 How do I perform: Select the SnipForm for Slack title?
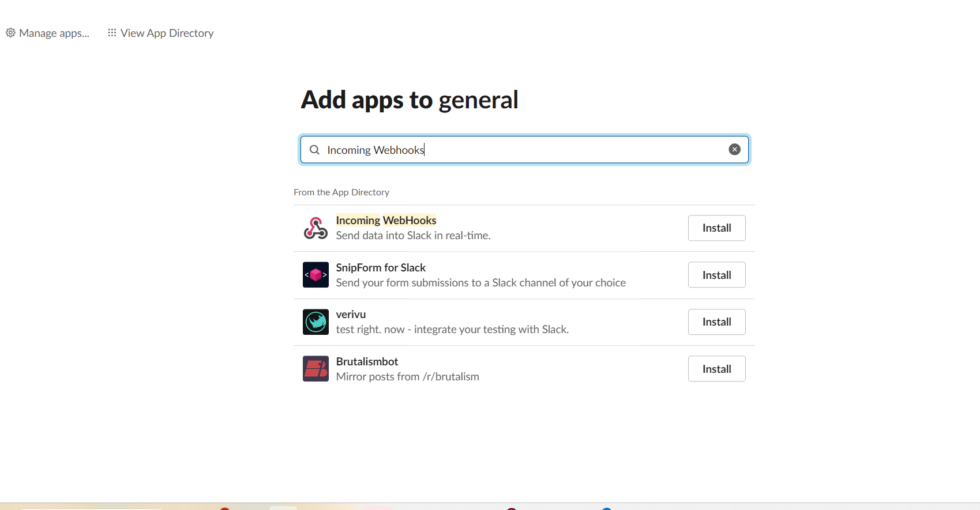(381, 267)
